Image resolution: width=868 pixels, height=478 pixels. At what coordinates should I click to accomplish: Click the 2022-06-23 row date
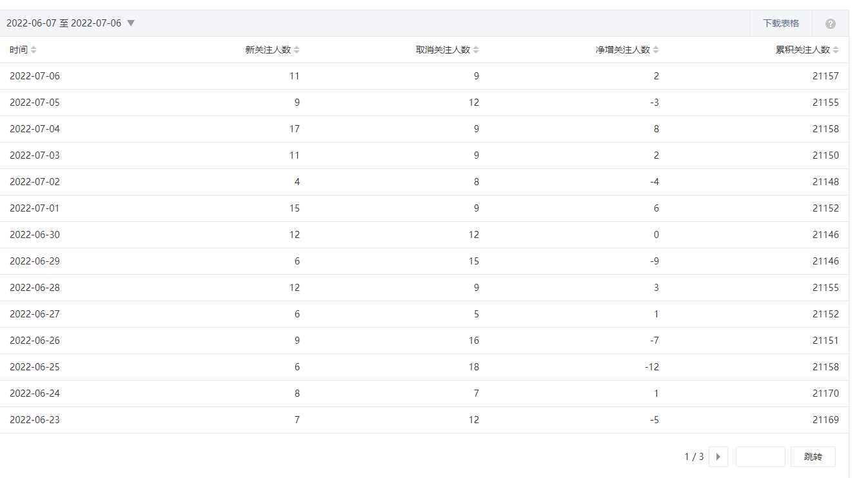(x=35, y=420)
